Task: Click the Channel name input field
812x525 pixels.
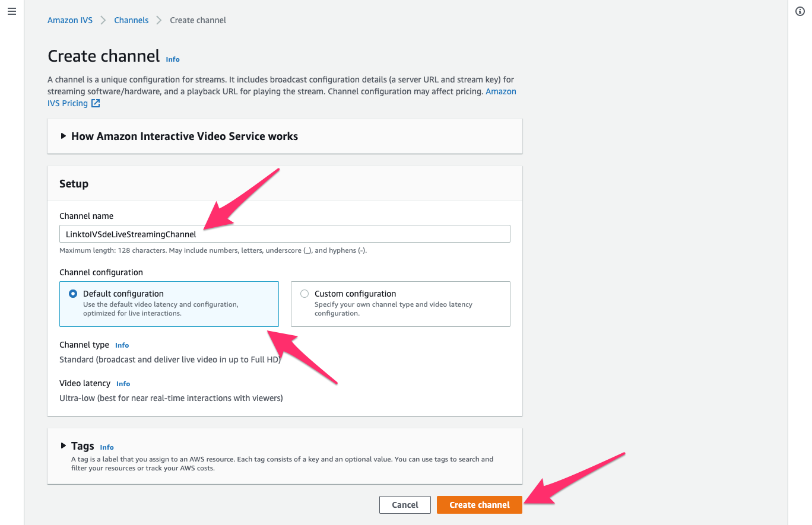Action: (284, 233)
